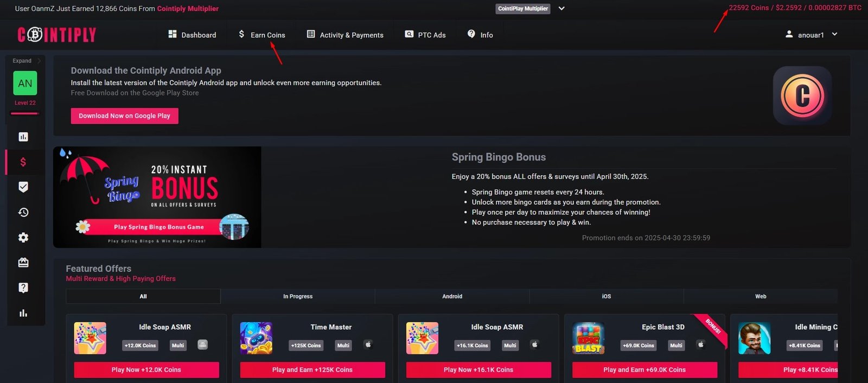Open the settings gear in the sidebar
868x383 pixels.
click(23, 238)
